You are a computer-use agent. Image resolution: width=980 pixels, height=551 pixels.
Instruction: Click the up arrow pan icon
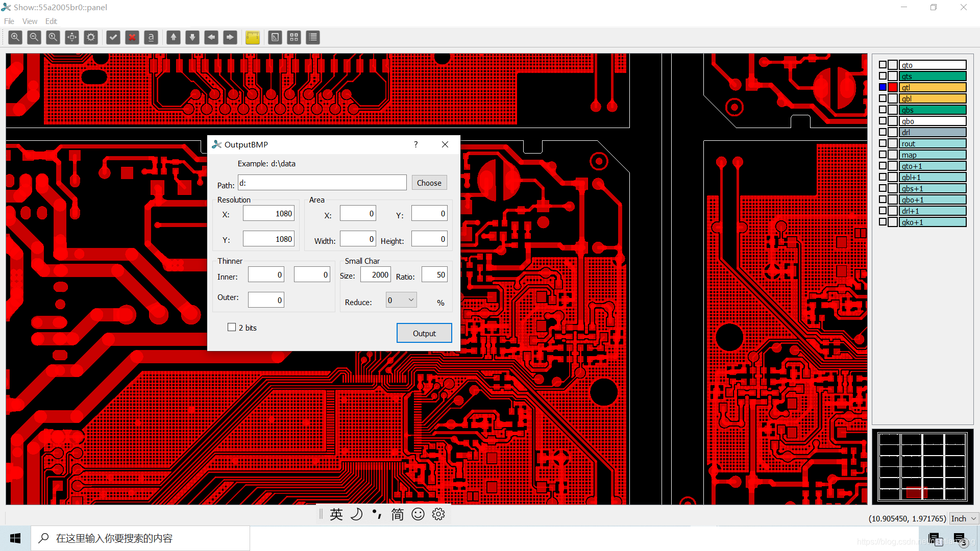(x=174, y=37)
